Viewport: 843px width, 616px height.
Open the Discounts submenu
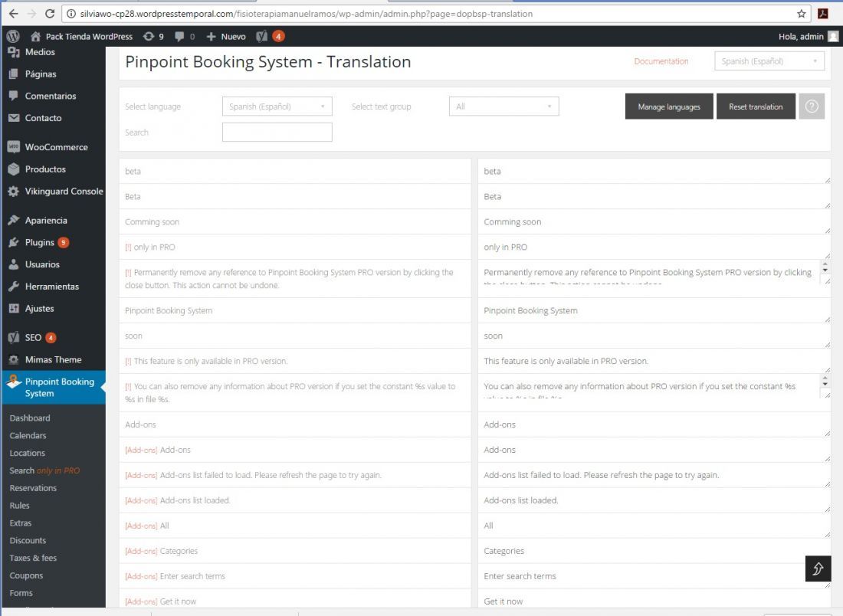(28, 541)
